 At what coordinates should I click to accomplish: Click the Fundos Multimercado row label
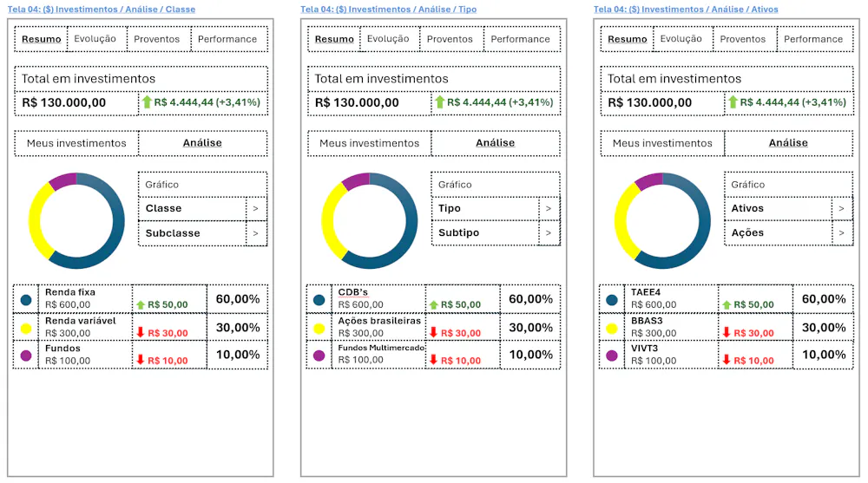click(x=381, y=348)
